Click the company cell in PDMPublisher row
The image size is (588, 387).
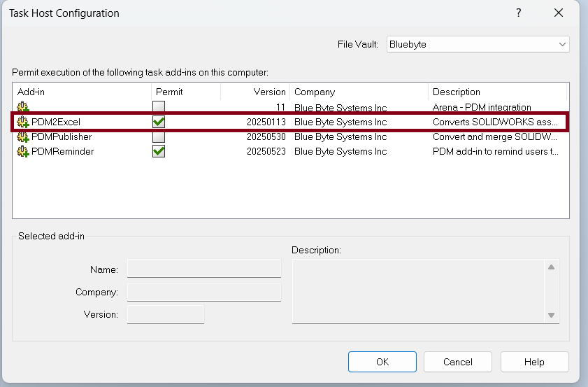pyautogui.click(x=340, y=136)
